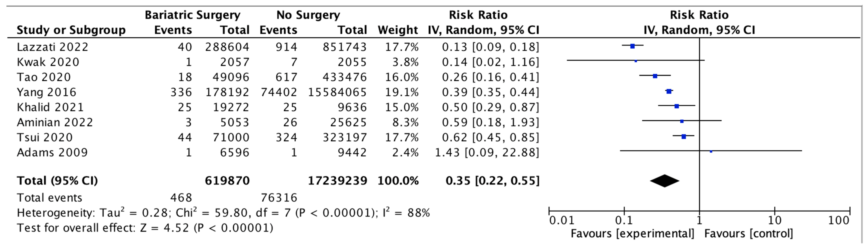Screen dimensions: 868x249
Task: Click the Lazzati 2022 study label
Action: [53, 47]
